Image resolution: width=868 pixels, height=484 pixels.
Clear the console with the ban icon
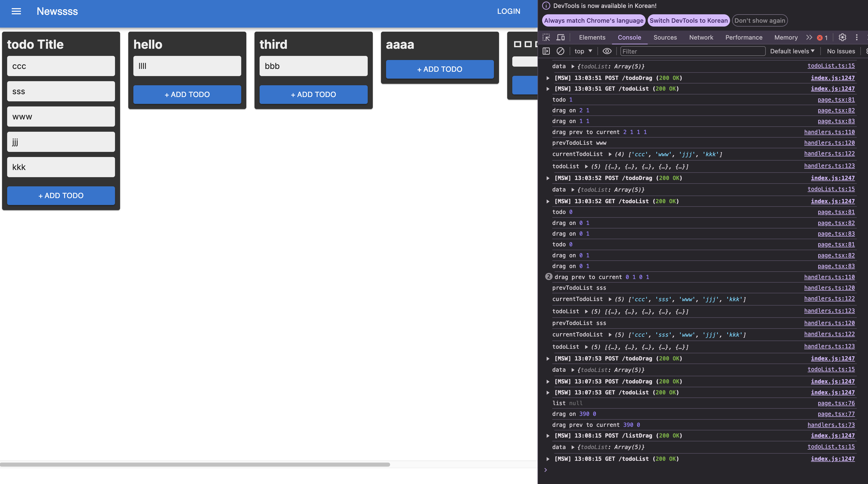coord(560,51)
